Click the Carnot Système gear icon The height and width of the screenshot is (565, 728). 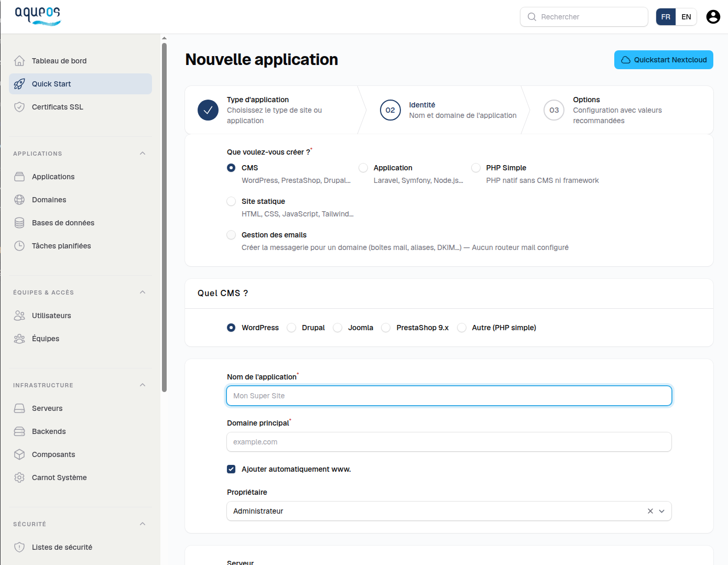pos(19,477)
